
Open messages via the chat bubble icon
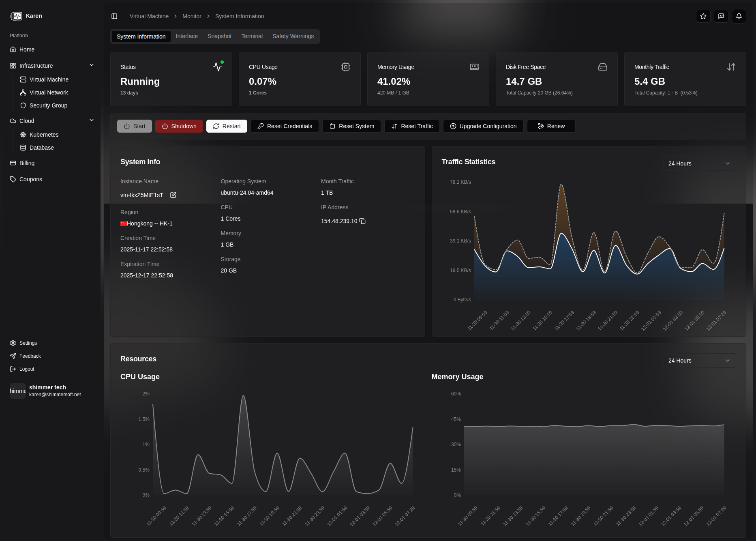pyautogui.click(x=721, y=16)
